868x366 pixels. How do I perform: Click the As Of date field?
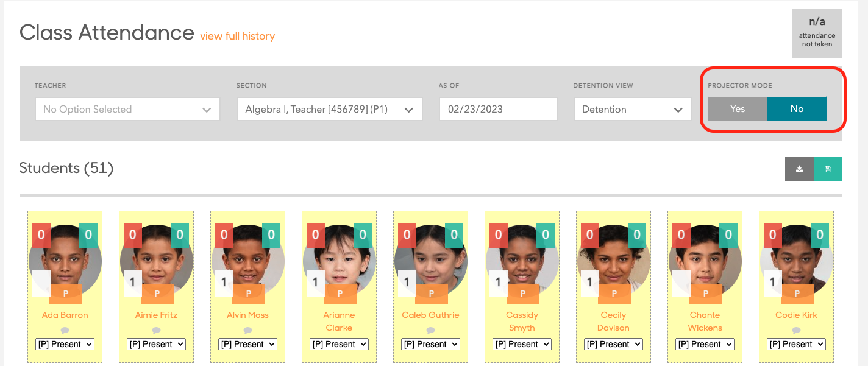[497, 110]
